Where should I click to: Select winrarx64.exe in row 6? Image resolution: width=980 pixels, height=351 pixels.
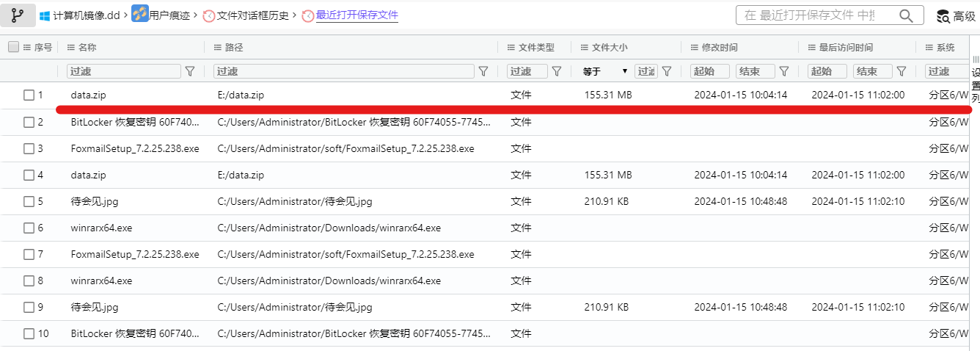pyautogui.click(x=102, y=228)
